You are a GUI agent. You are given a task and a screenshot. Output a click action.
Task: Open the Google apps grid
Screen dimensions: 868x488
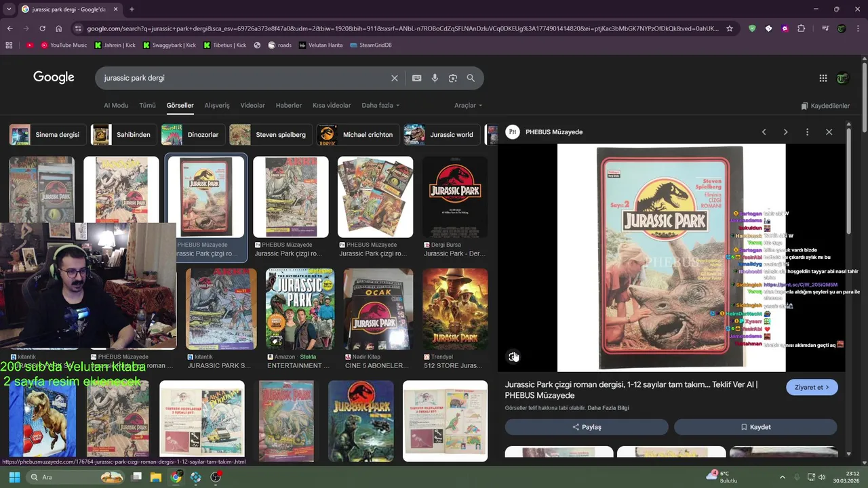tap(823, 78)
